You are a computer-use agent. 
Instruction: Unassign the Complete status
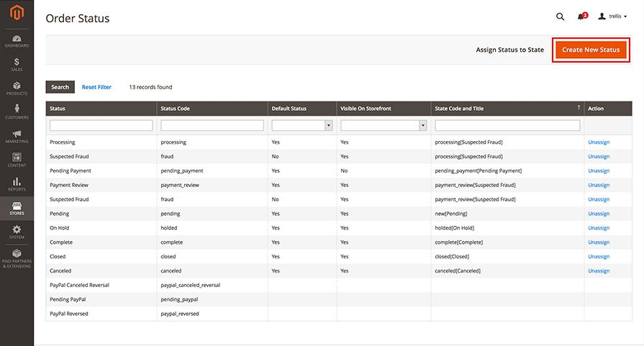click(x=599, y=242)
